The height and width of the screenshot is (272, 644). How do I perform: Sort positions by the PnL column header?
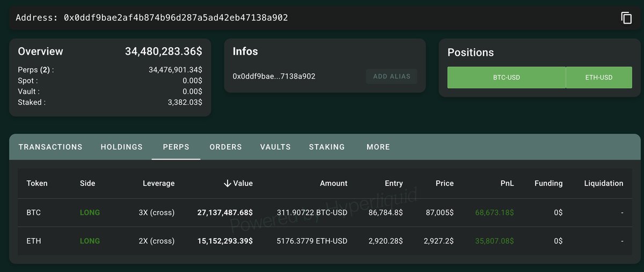(507, 183)
